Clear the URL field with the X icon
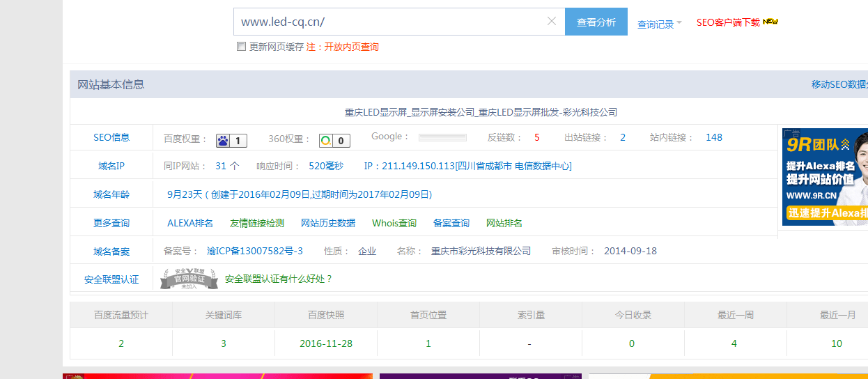The height and width of the screenshot is (379, 868). [x=552, y=21]
